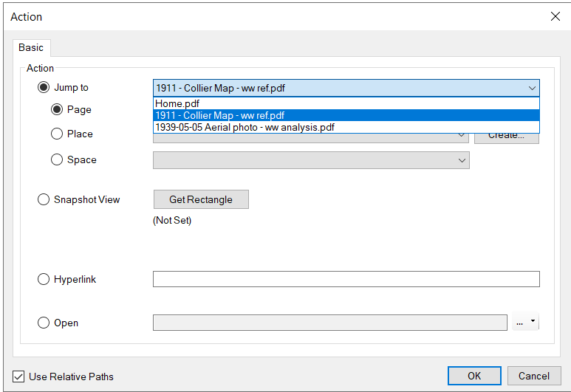
Task: Collapse the Jump to file dropdown
Action: coord(532,88)
